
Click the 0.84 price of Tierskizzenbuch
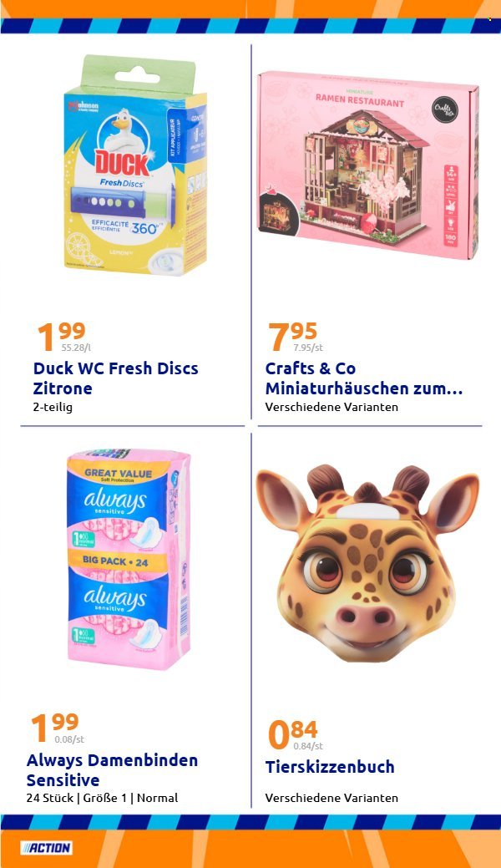[x=293, y=733]
